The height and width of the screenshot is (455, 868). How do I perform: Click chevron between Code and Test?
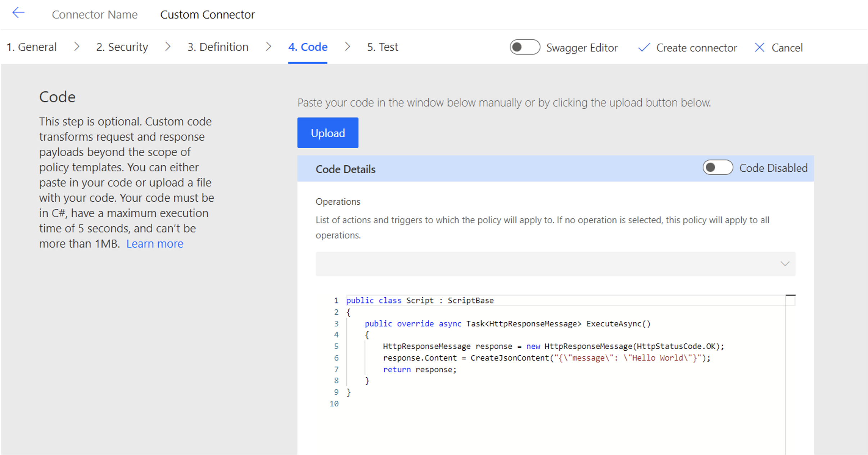(347, 46)
